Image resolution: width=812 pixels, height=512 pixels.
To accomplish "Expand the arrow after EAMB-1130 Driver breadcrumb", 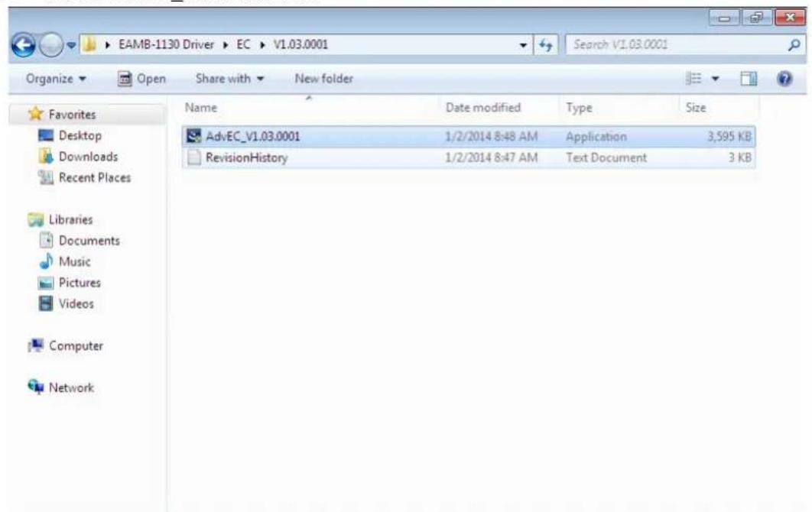I will coord(226,45).
